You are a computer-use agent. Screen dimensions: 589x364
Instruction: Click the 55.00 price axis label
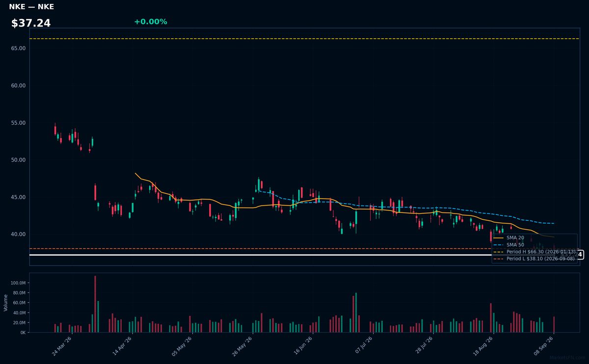(18, 123)
